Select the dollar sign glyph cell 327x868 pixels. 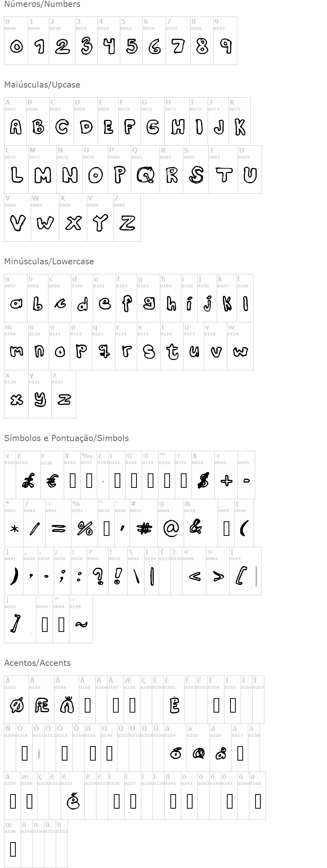(203, 475)
